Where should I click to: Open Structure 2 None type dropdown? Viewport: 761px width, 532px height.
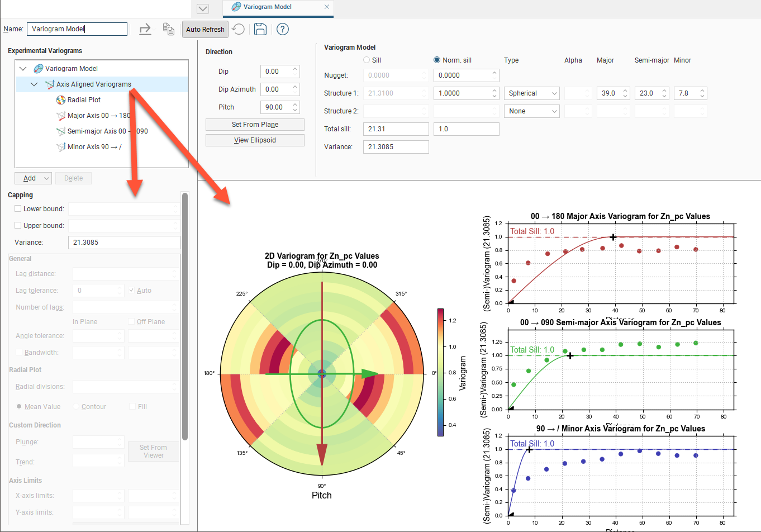pyautogui.click(x=532, y=111)
